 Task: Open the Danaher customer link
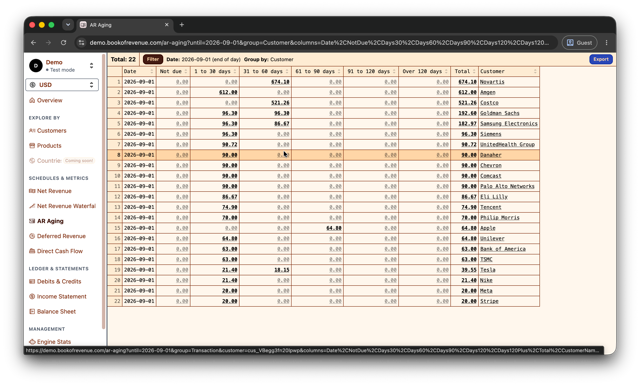(x=491, y=155)
